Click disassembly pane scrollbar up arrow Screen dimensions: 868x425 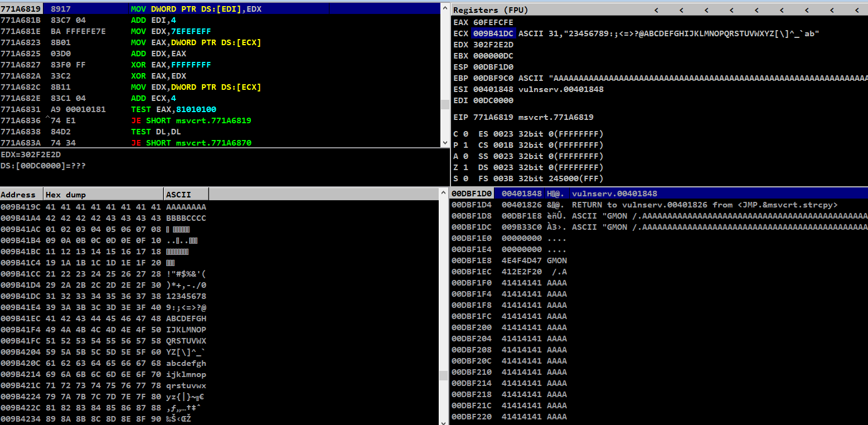(x=444, y=8)
